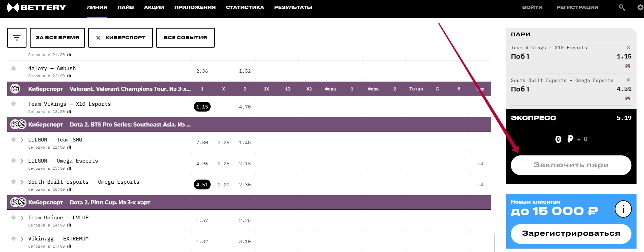Click the Зарегистрироваться button
Image resolution: width=644 pixels, height=252 pixels.
click(x=571, y=234)
